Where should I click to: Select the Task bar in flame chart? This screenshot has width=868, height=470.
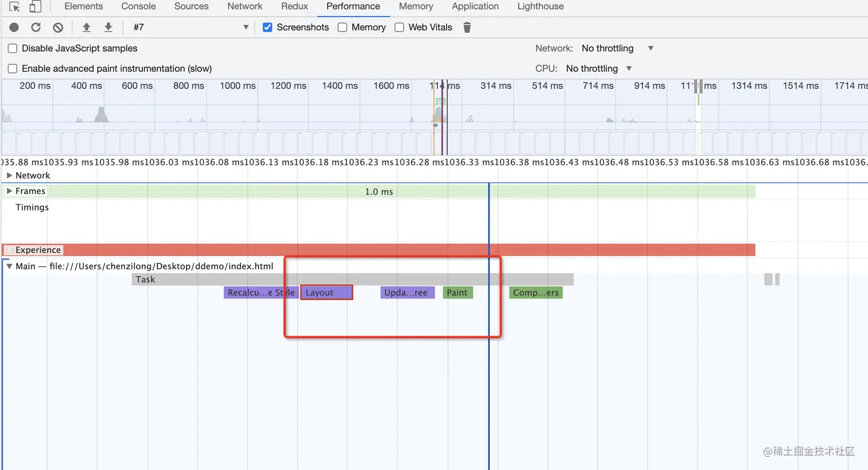tap(352, 279)
